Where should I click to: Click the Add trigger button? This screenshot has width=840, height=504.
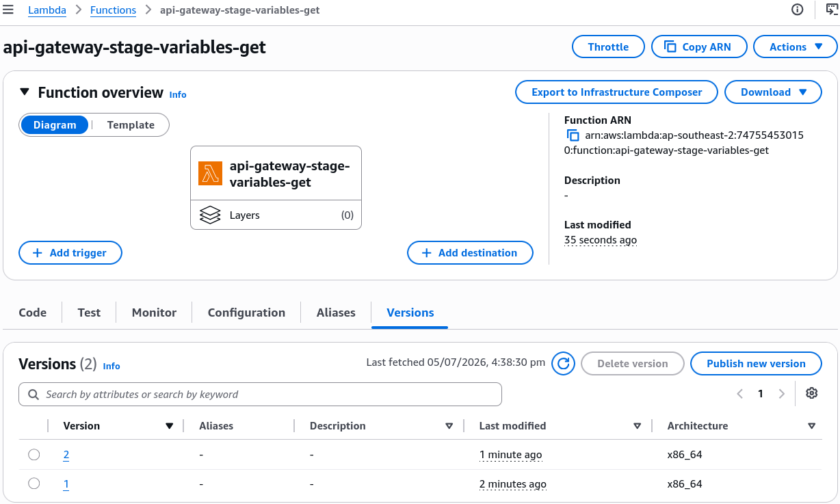[x=70, y=252]
